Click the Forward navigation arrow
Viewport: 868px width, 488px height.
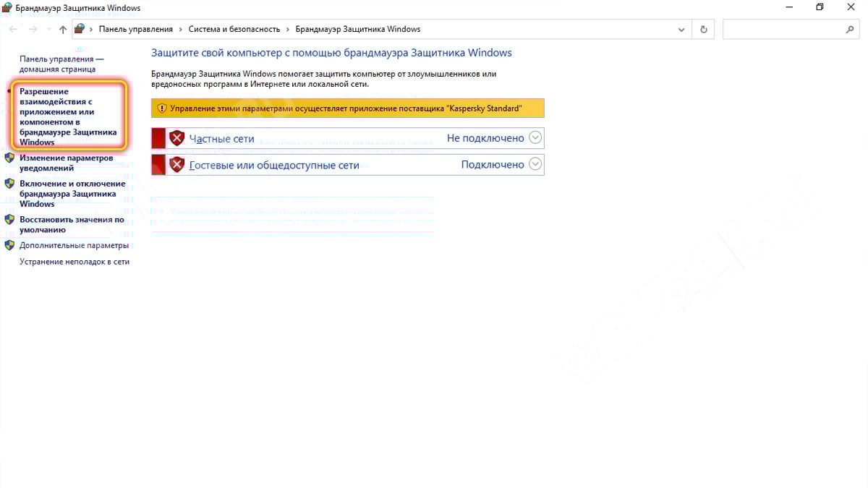pyautogui.click(x=33, y=30)
